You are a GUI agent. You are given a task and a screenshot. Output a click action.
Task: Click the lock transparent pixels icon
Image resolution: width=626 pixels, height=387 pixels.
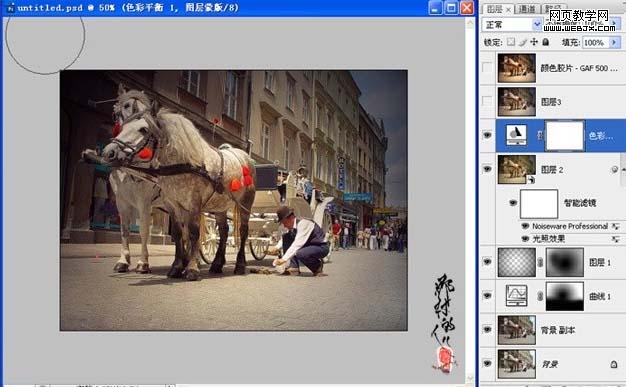tap(511, 42)
